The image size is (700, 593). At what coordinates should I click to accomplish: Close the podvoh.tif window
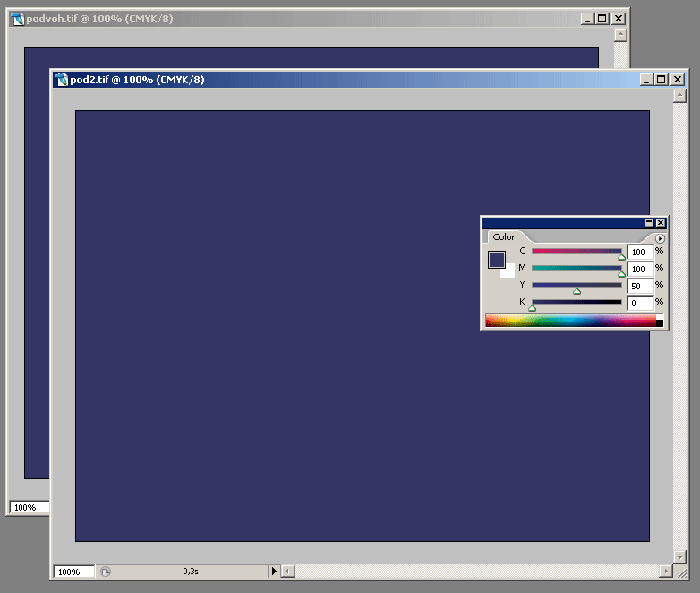tap(619, 19)
